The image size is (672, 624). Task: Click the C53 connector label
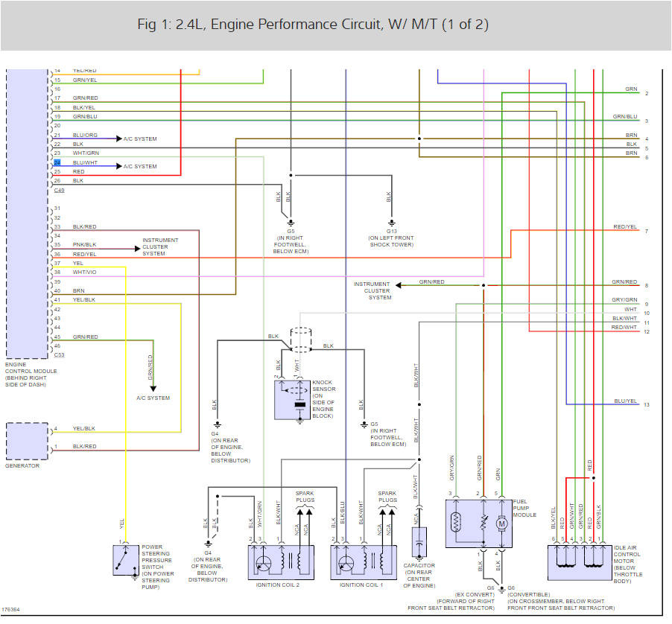click(x=59, y=355)
